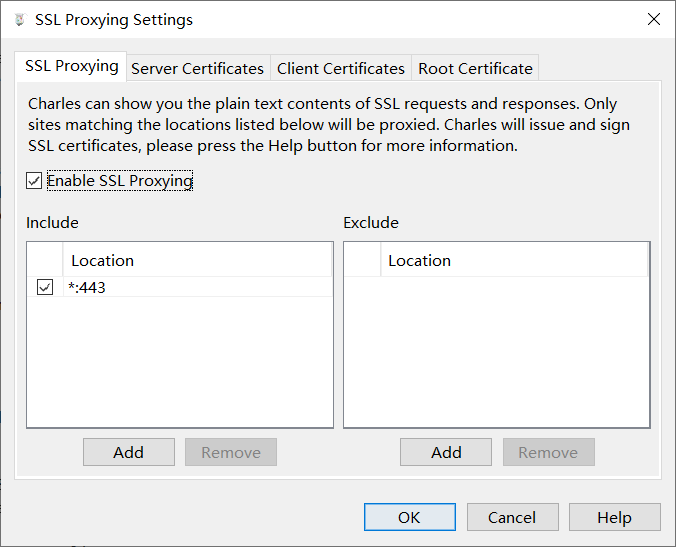676x547 pixels.
Task: Uncheck the *:443 location checkbox
Action: coord(45,288)
